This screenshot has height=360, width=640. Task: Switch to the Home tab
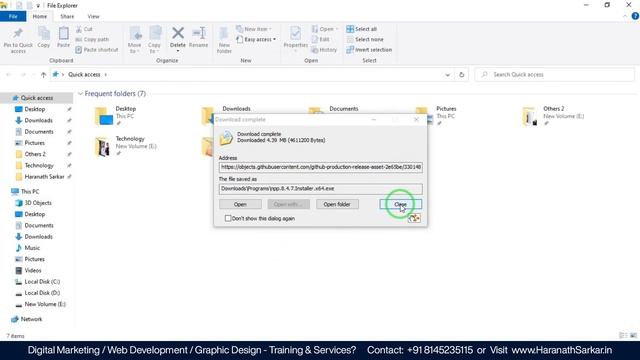coord(40,16)
